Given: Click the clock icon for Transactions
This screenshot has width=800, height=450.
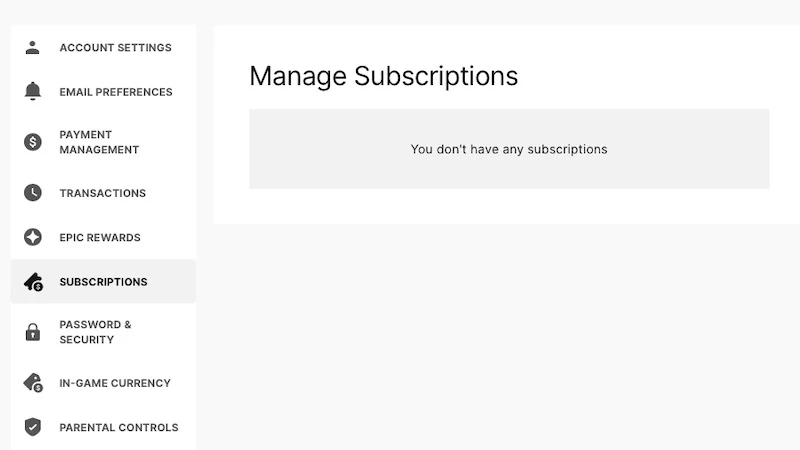Looking at the screenshot, I should (x=33, y=193).
